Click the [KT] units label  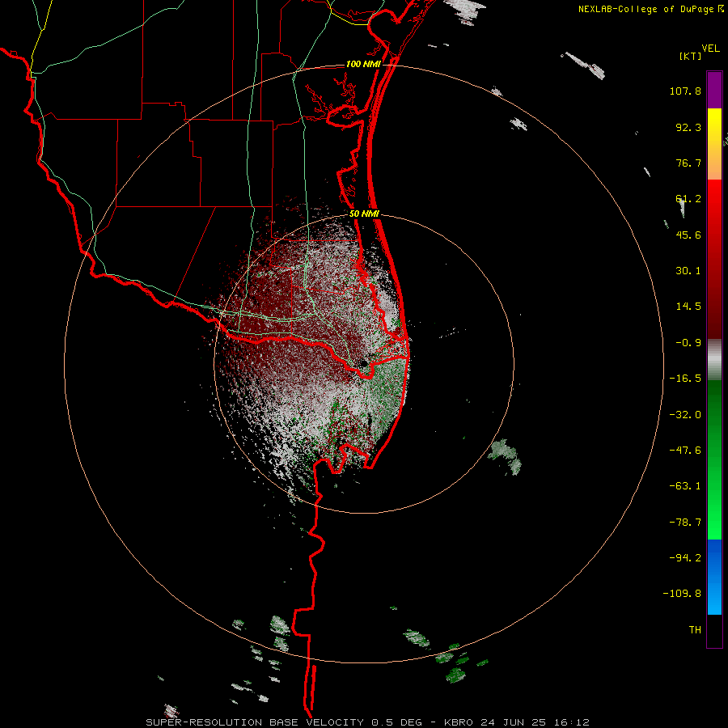tap(690, 56)
